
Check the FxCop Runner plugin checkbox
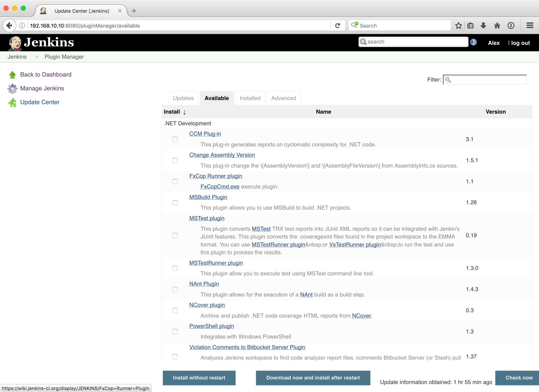pyautogui.click(x=175, y=182)
